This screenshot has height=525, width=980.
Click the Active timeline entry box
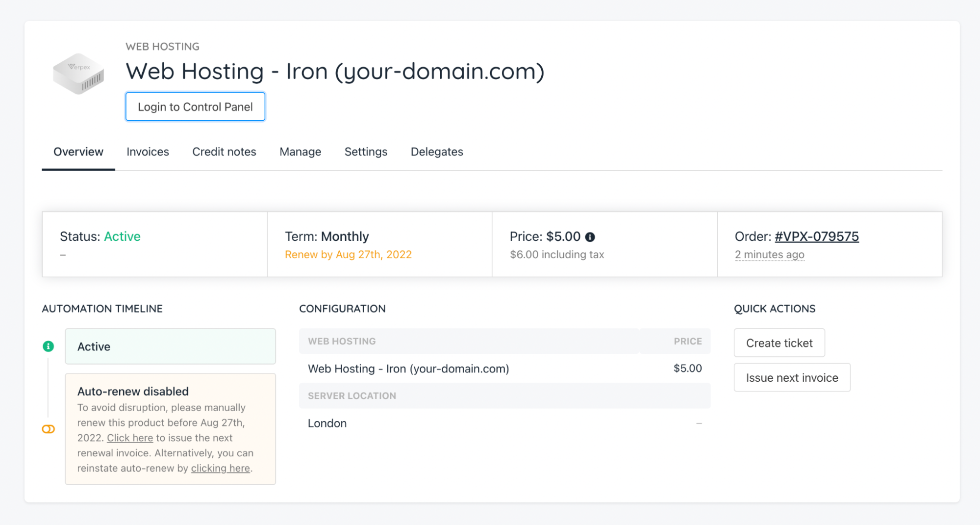click(x=170, y=346)
